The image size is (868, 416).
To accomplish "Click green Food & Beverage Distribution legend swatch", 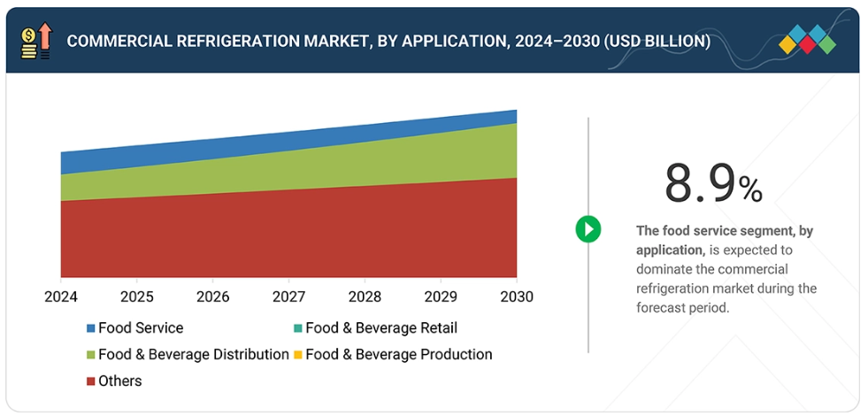I will (90, 355).
